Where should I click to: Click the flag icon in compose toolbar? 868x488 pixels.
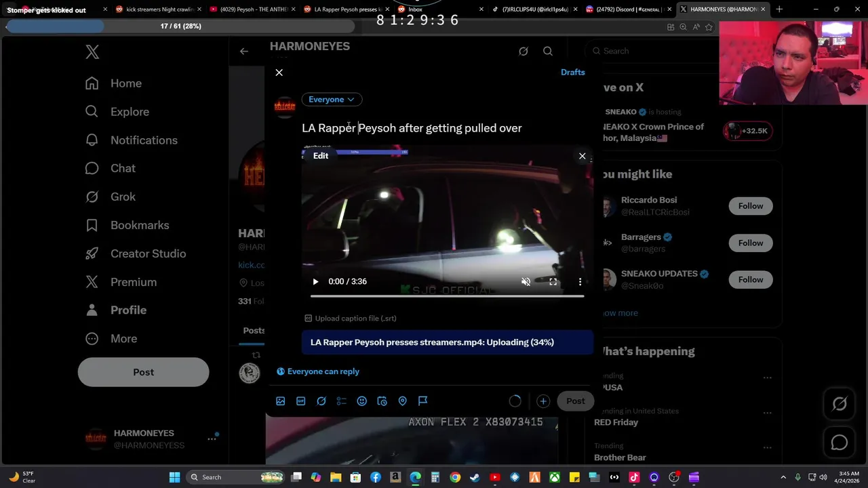pyautogui.click(x=422, y=401)
